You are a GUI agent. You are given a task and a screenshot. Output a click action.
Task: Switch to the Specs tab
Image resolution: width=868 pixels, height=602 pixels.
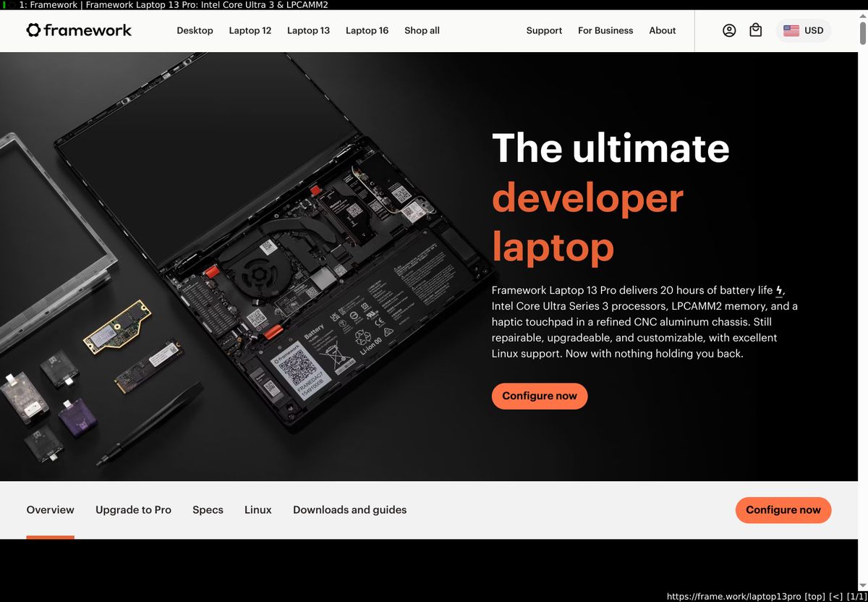click(208, 509)
